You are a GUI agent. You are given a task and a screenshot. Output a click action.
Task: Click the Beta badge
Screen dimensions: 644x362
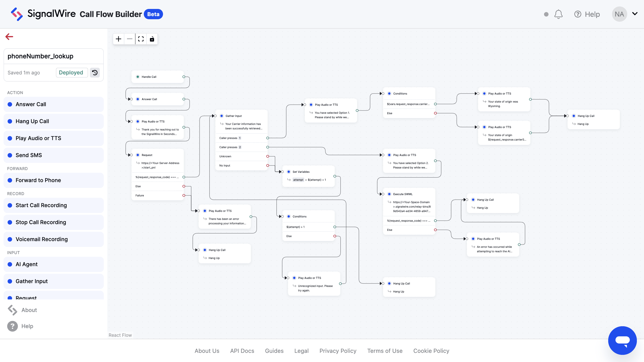pos(153,14)
